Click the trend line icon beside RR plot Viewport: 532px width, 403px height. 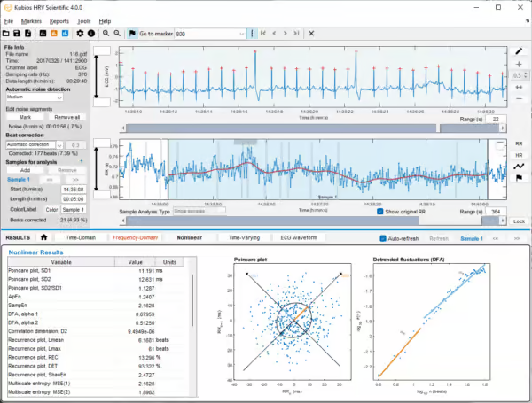(x=519, y=166)
